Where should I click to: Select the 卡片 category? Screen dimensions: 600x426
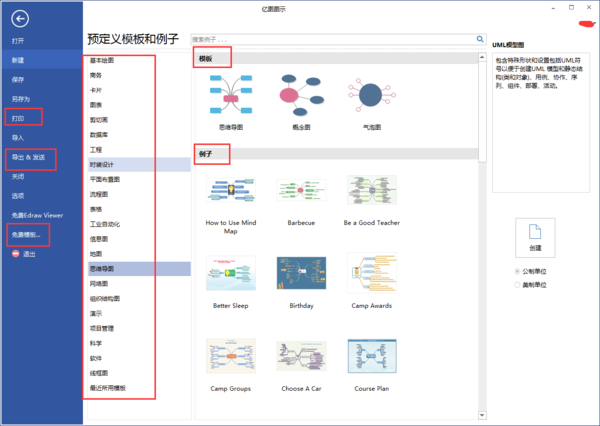(x=96, y=90)
